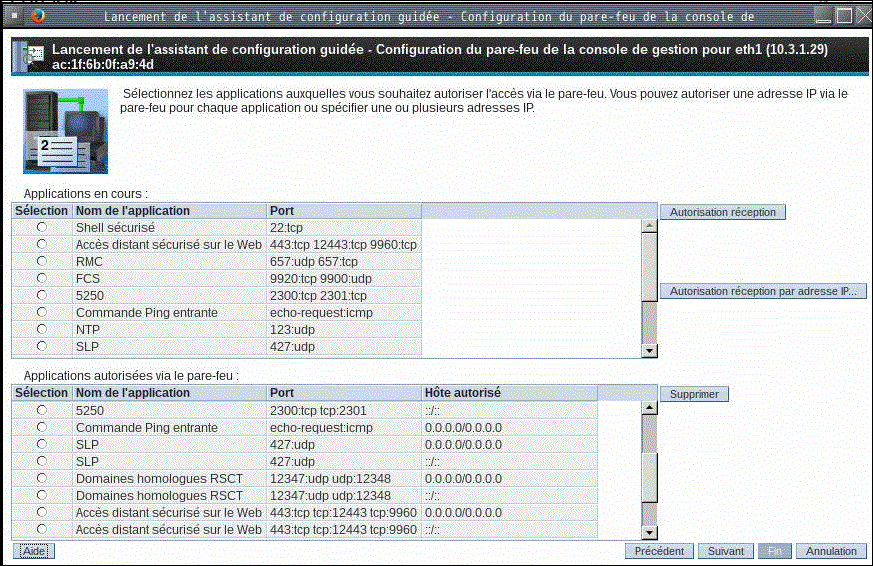Minimize the window from the title bar

(x=823, y=16)
